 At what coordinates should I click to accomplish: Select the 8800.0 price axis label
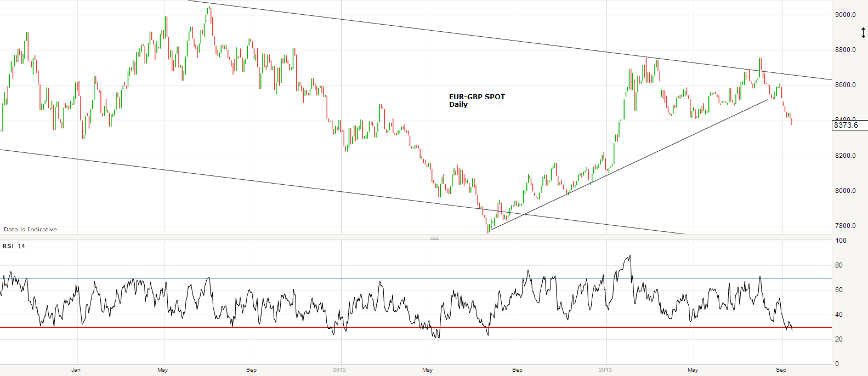tap(845, 50)
